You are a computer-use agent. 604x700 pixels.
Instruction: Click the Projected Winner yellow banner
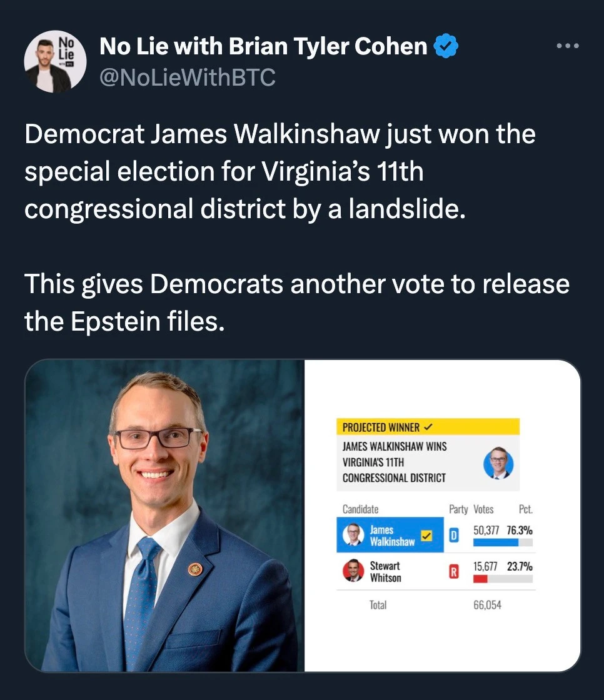pos(428,427)
